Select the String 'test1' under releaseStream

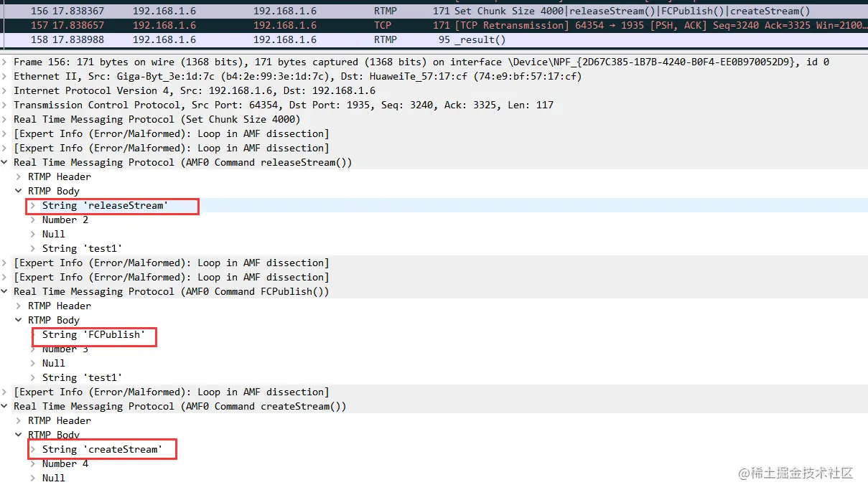[79, 248]
